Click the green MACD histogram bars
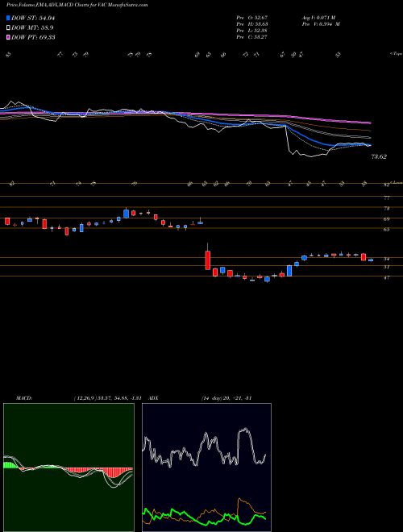 pyautogui.click(x=10, y=465)
